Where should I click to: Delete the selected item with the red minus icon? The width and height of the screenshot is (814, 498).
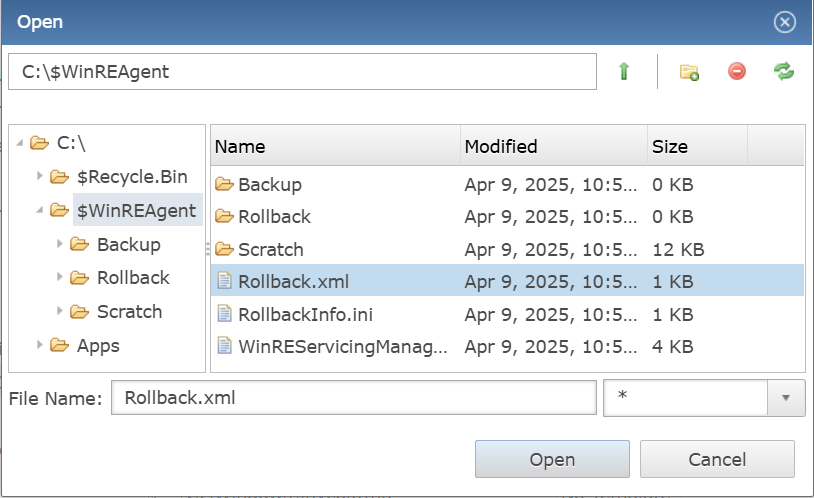tap(737, 71)
